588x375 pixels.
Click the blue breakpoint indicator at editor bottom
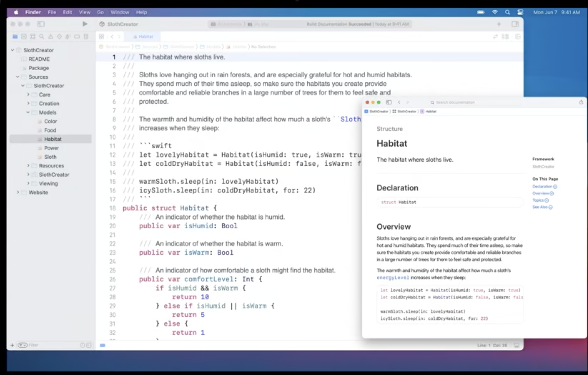[103, 345]
